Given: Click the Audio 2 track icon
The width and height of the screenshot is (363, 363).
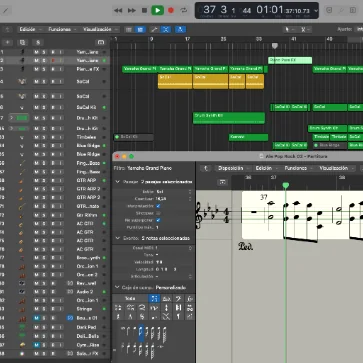Looking at the screenshot, I should (x=22, y=292).
